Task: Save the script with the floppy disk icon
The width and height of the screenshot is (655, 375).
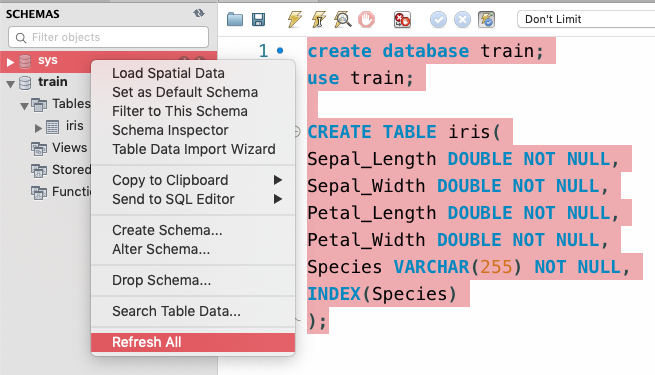Action: click(x=258, y=19)
